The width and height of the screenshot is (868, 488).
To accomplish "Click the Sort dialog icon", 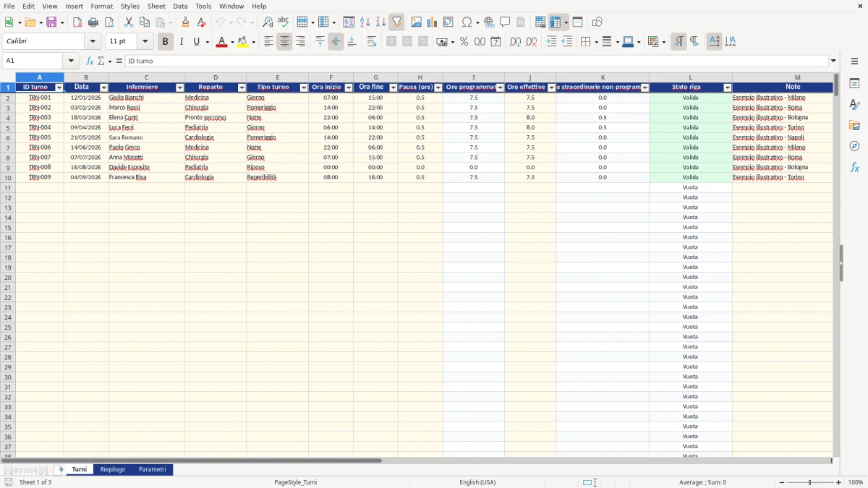I will point(349,22).
